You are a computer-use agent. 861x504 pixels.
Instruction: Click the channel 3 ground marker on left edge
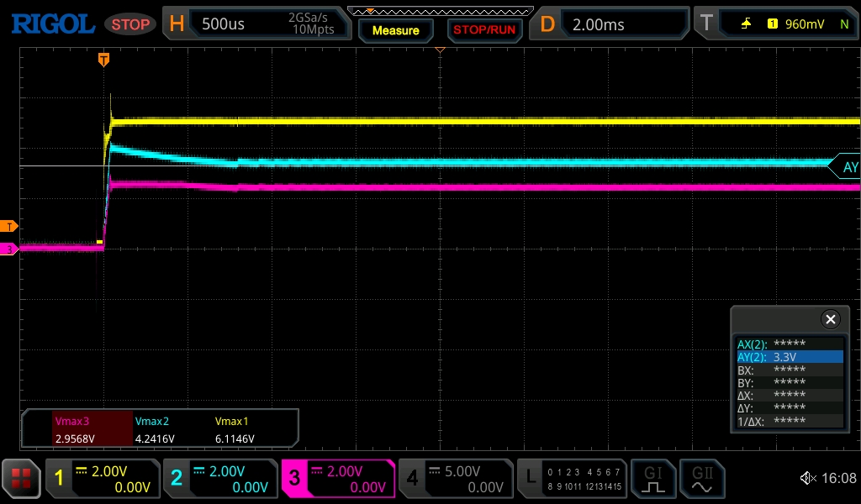coord(9,249)
